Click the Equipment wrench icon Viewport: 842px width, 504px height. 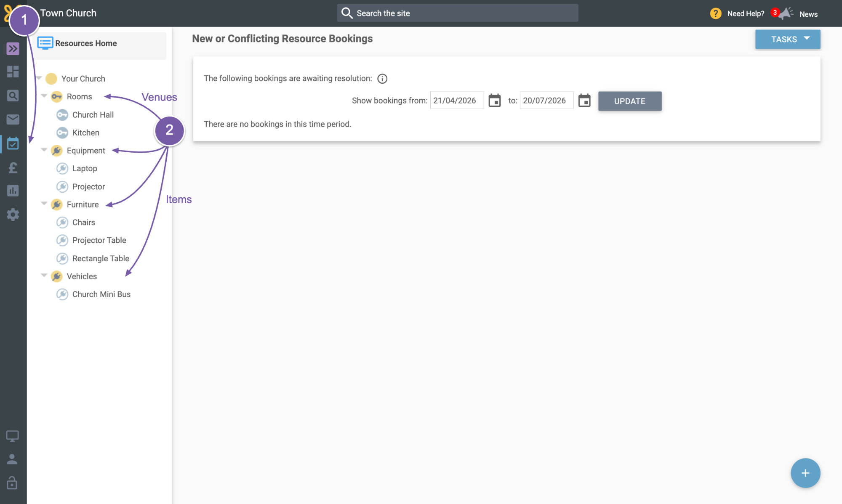[57, 151]
